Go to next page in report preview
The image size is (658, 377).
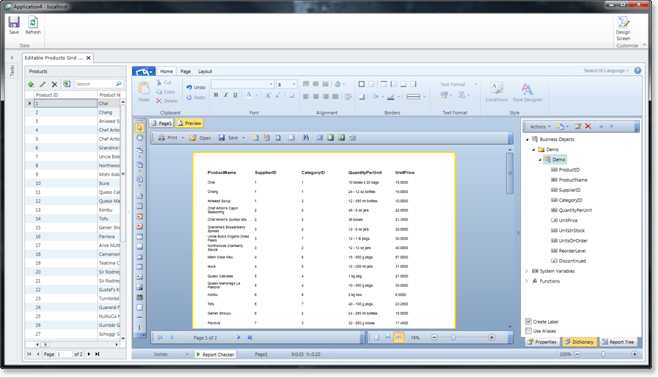239,337
